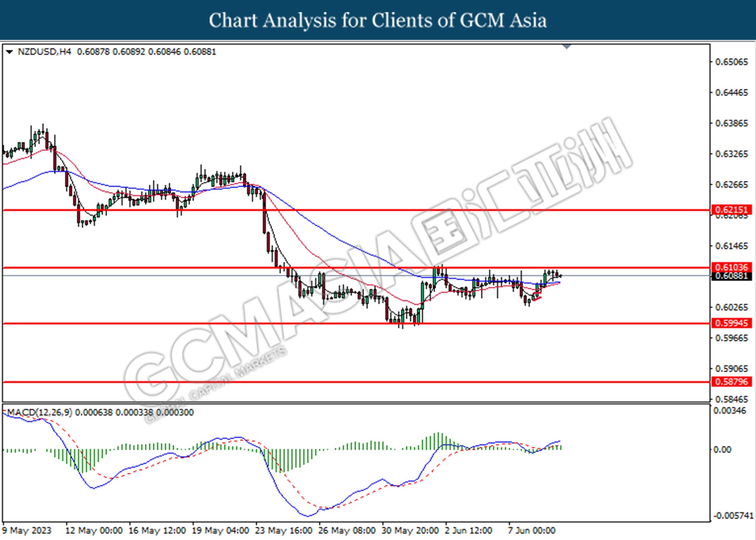Viewport: 756px width, 540px height.
Task: Click the 12 May 00:00 time label
Action: pos(94,531)
